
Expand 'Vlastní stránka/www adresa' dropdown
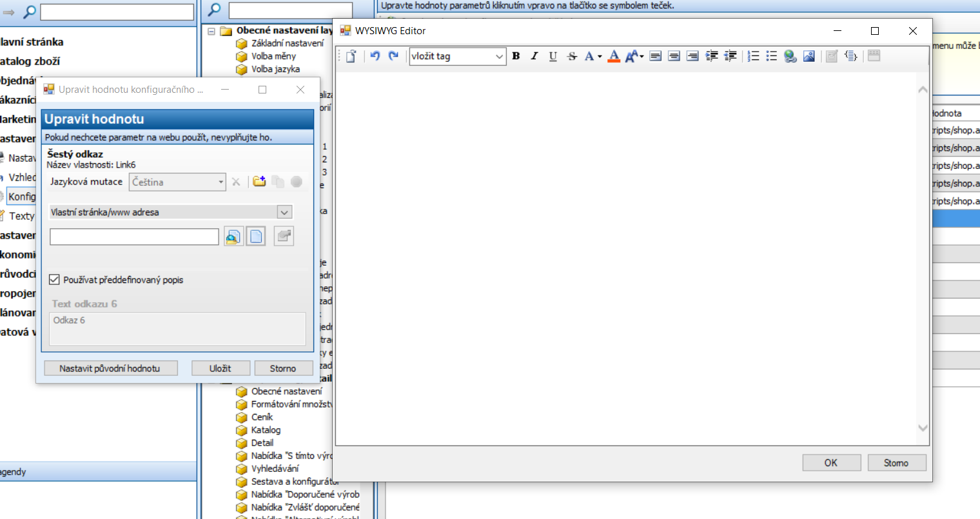pyautogui.click(x=284, y=212)
